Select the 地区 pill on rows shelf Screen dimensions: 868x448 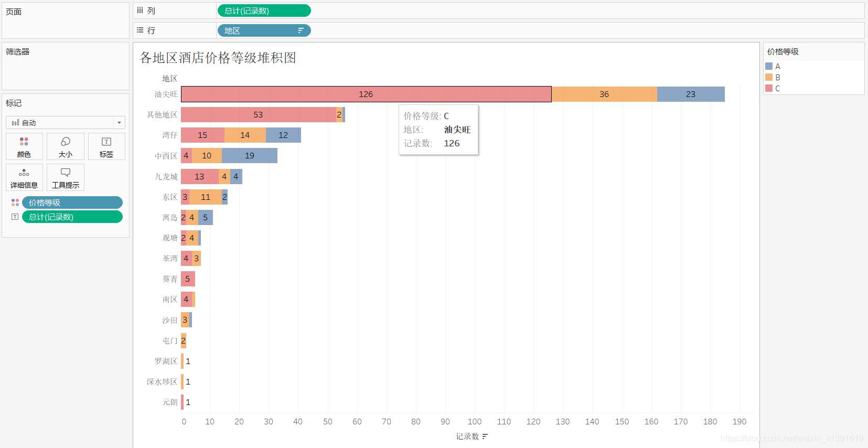click(x=264, y=30)
